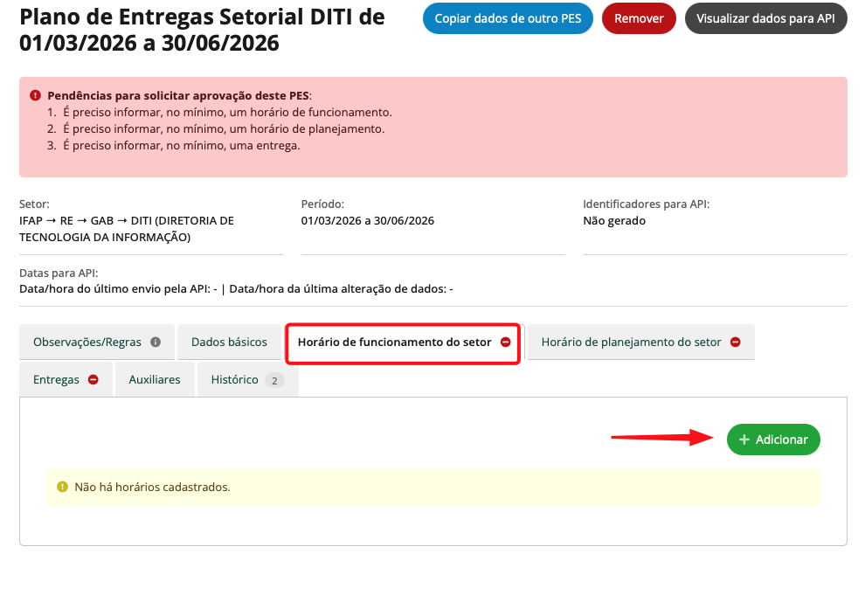Switch to the Dados básicos tab
The height and width of the screenshot is (616, 865).
pyautogui.click(x=229, y=343)
